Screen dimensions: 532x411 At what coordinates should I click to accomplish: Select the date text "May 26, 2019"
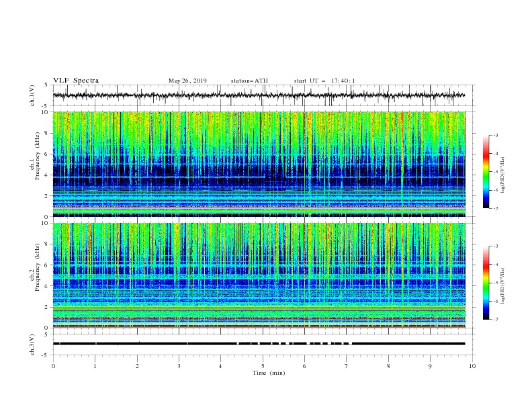click(187, 81)
